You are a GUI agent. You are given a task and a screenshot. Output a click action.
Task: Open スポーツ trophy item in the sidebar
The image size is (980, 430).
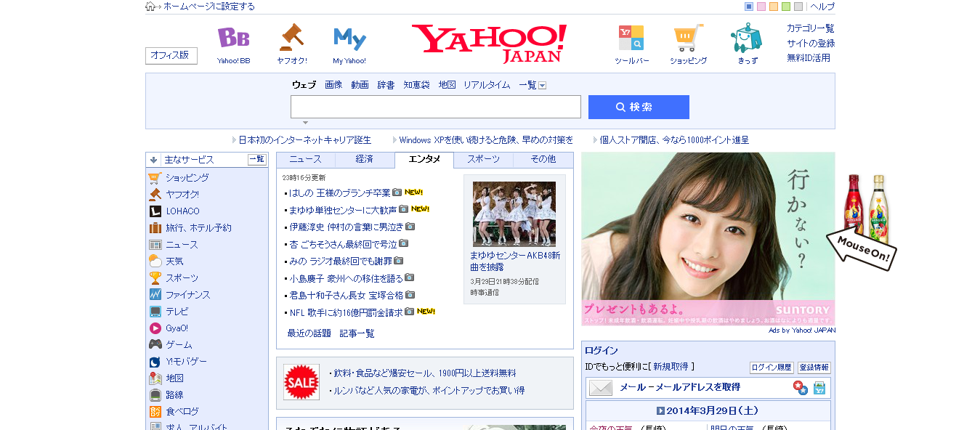click(x=182, y=277)
